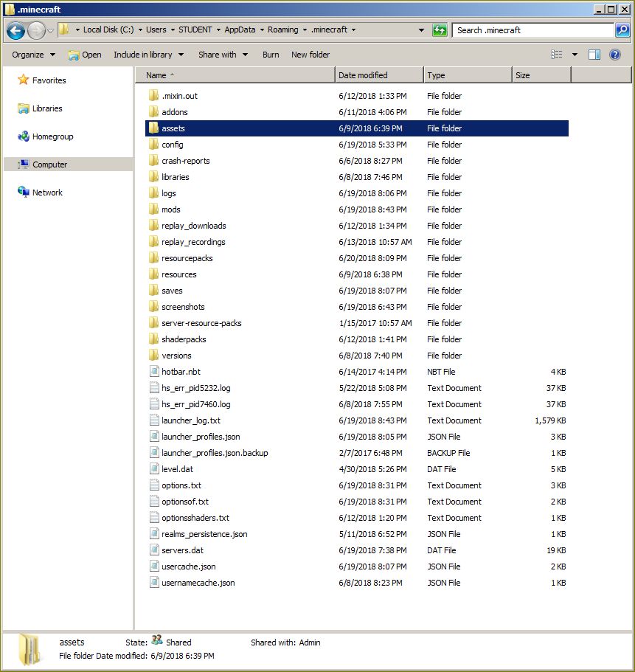This screenshot has height=672, width=635.
Task: Click the New folder button
Action: 310,55
